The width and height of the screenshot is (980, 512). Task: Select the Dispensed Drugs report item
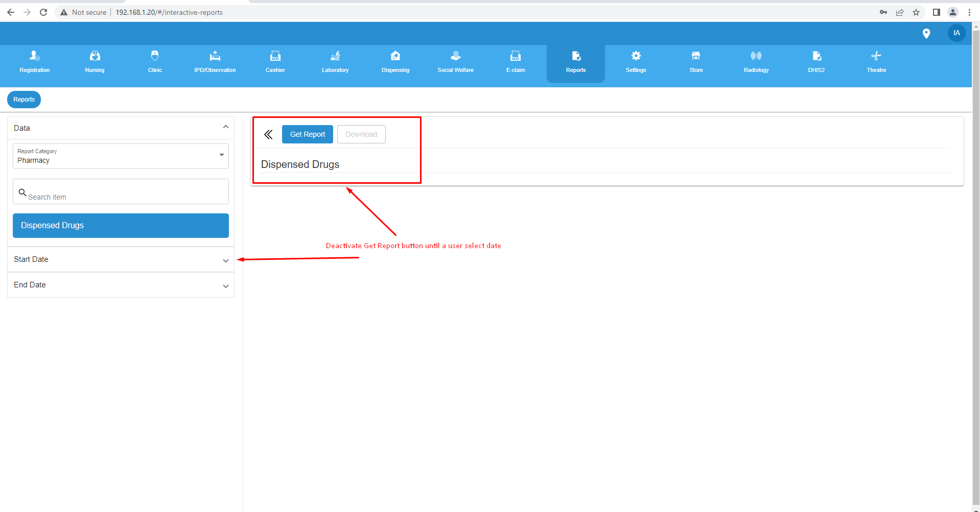(120, 225)
